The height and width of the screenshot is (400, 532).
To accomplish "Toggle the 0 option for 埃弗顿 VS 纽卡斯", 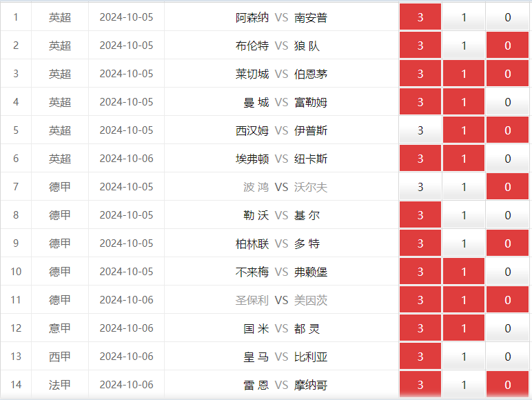I will tap(507, 158).
